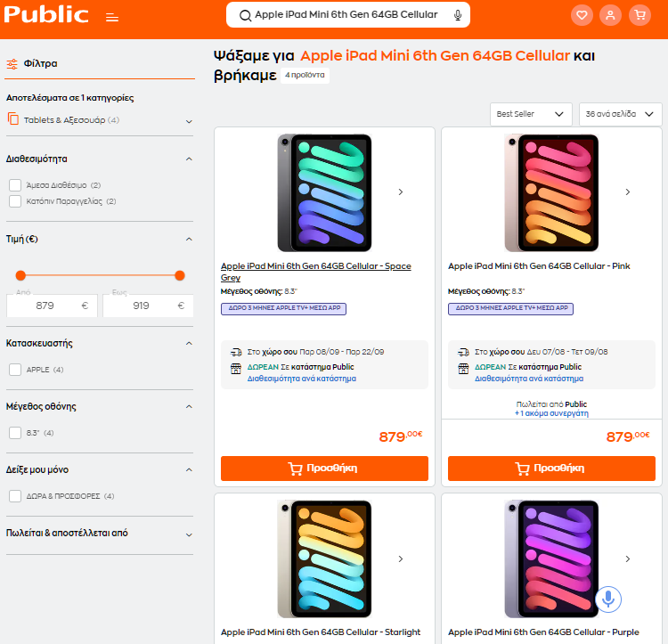The width and height of the screenshot is (668, 644).
Task: Open the shopping cart icon
Action: click(x=639, y=15)
